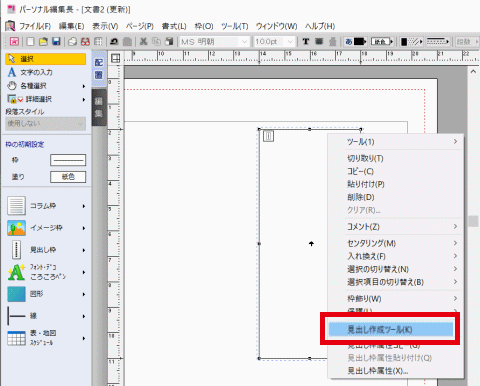The width and height of the screenshot is (480, 386).
Task: Select the 選択 arrow tool
Action: (46, 59)
